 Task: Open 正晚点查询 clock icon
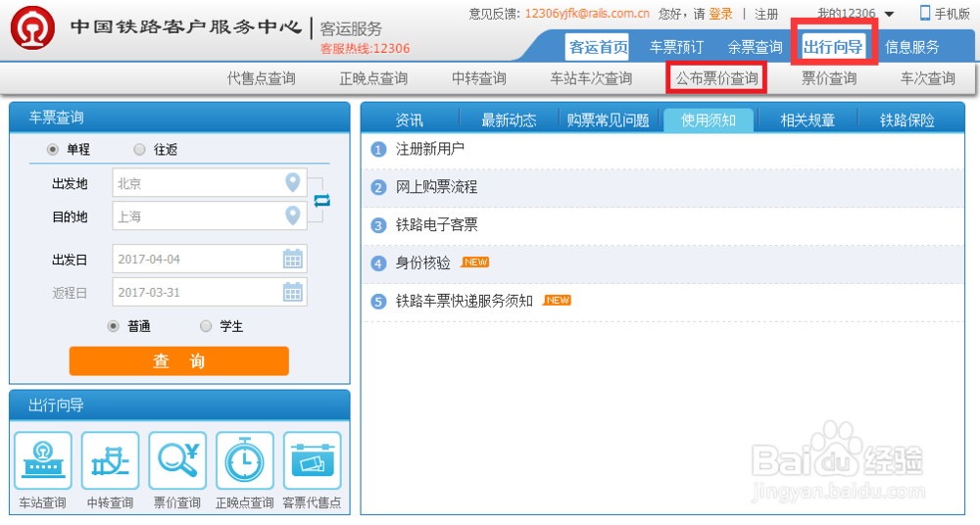[245, 460]
